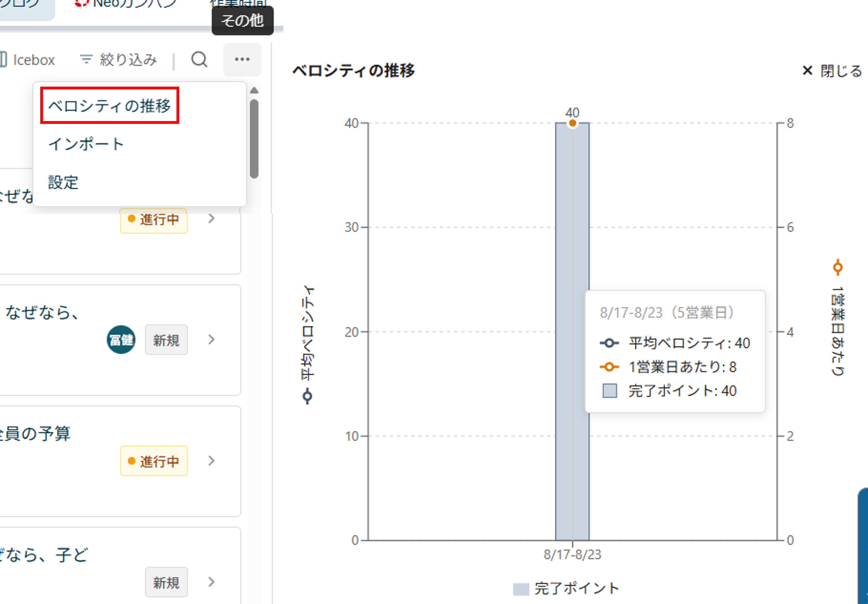The width and height of the screenshot is (868, 604).
Task: Select 設定 menu item
Action: coord(63,182)
